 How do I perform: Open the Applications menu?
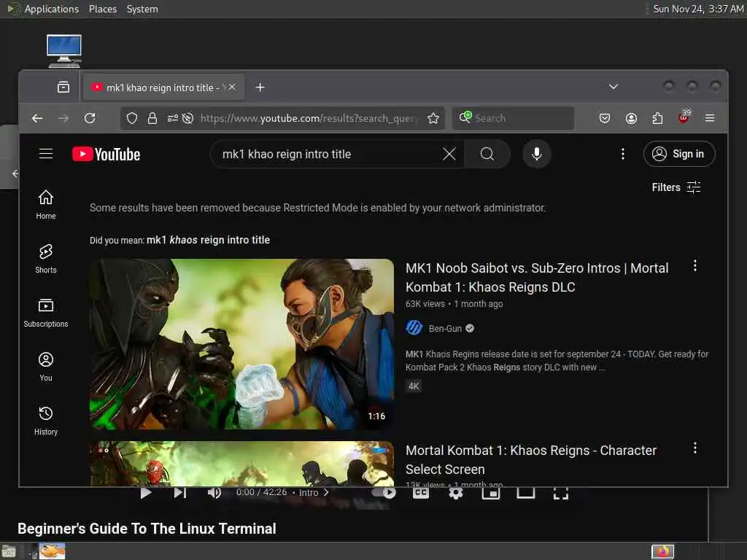(x=52, y=9)
